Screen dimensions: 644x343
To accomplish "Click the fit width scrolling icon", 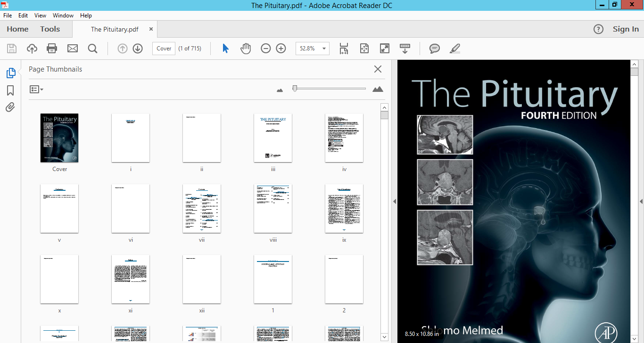I will point(344,49).
